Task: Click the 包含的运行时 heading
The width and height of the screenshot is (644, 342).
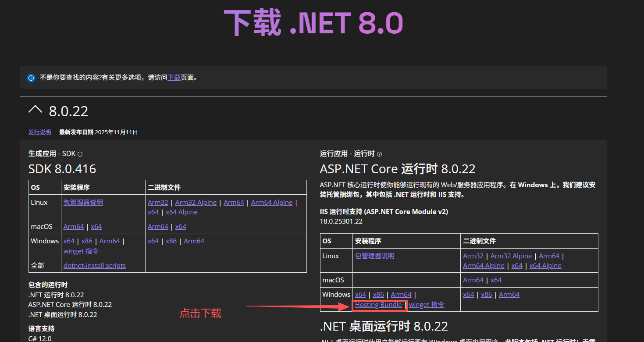Action: [x=48, y=285]
